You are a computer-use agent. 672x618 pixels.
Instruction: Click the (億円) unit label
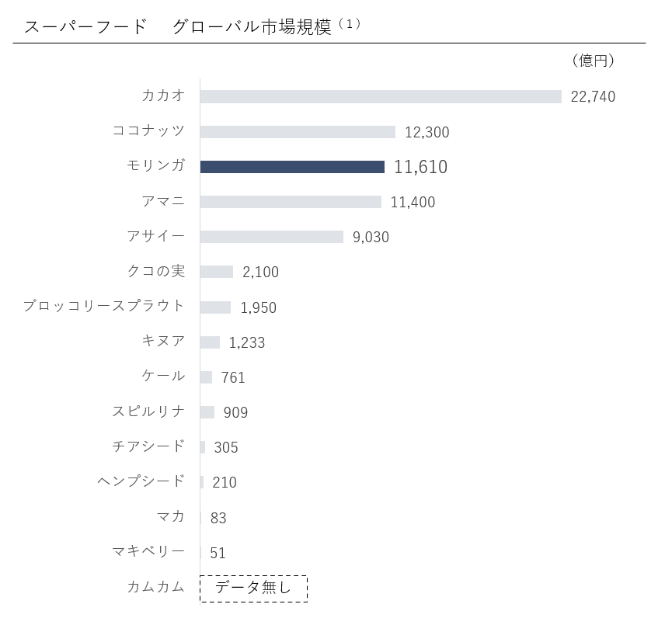click(x=593, y=61)
